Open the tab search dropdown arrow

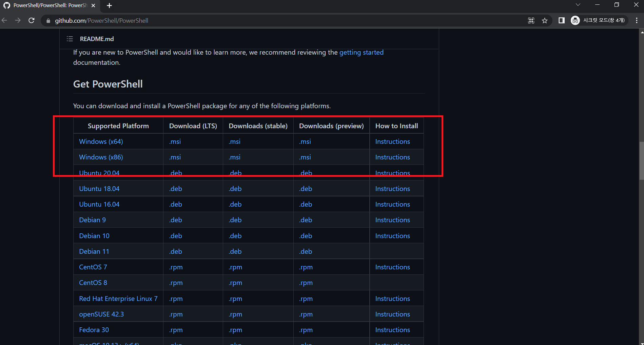click(578, 5)
